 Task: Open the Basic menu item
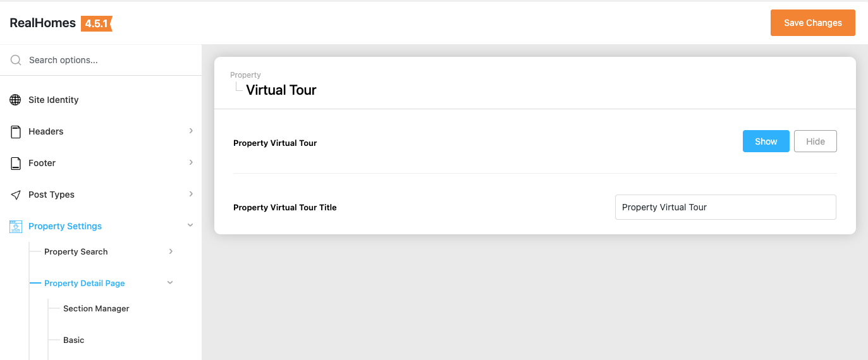[x=73, y=340]
